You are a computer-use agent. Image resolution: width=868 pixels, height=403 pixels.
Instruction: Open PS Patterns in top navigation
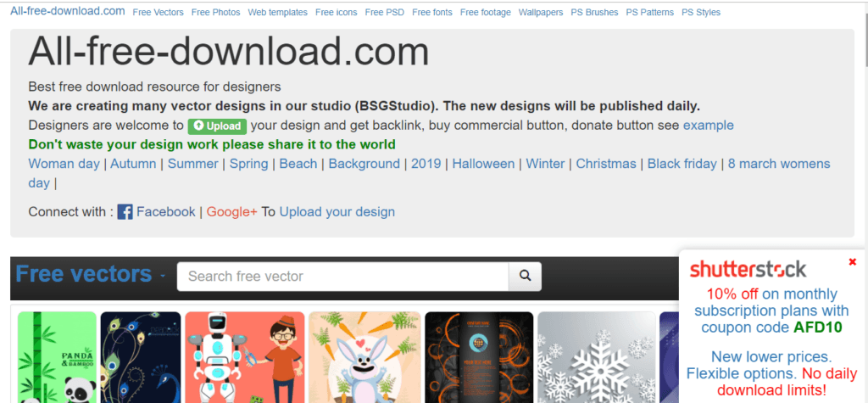(x=650, y=12)
